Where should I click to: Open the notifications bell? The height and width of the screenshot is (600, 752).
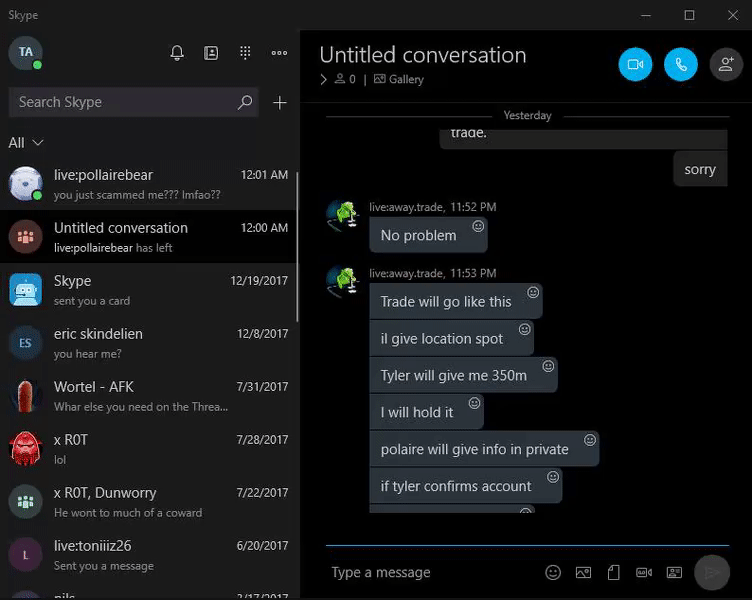click(177, 53)
